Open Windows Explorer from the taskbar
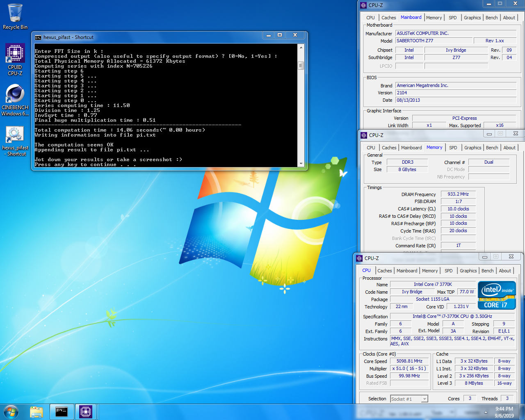Screen dimensions: 525x420 pos(37,412)
